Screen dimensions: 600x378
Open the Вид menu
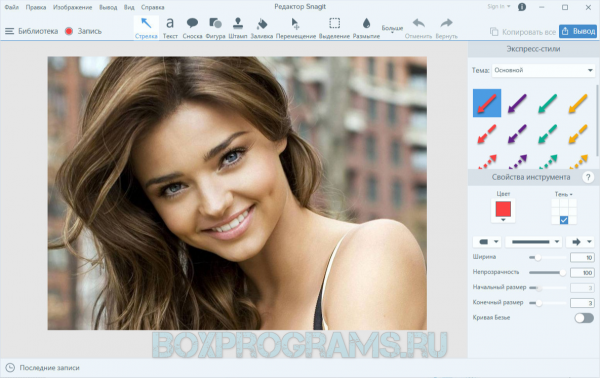129,7
